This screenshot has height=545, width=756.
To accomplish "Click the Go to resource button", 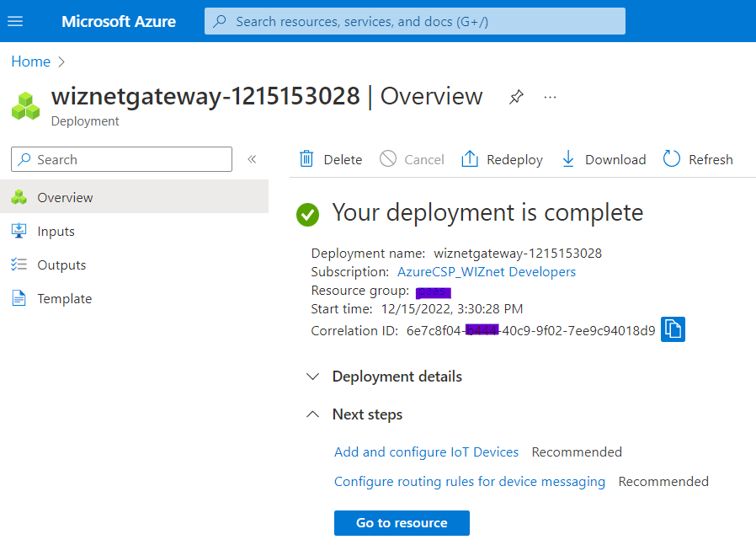I will [402, 523].
